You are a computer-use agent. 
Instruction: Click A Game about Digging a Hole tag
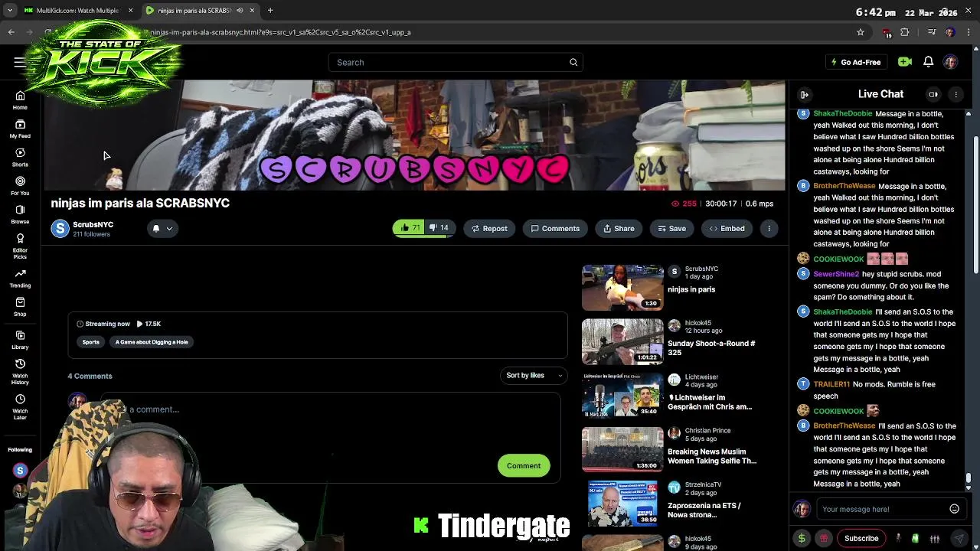pyautogui.click(x=152, y=342)
